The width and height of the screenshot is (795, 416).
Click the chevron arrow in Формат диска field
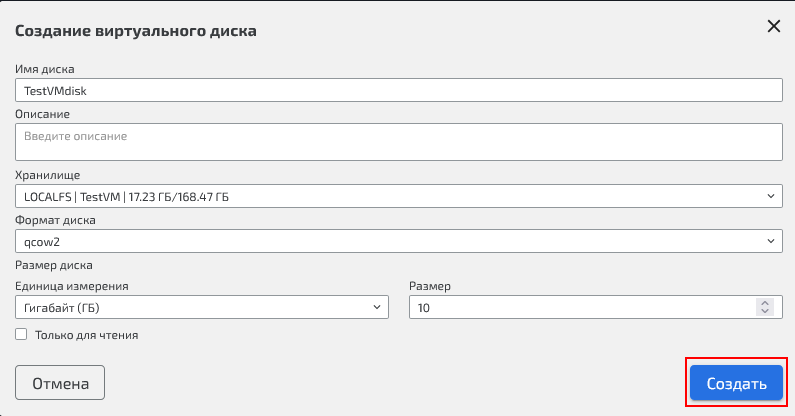tap(770, 241)
